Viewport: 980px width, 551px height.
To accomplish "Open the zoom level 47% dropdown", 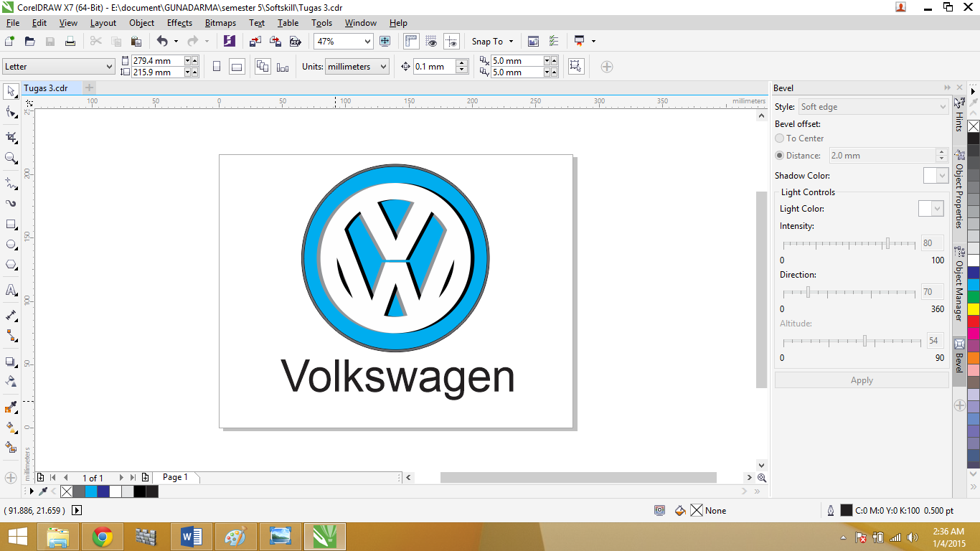I will click(x=367, y=42).
